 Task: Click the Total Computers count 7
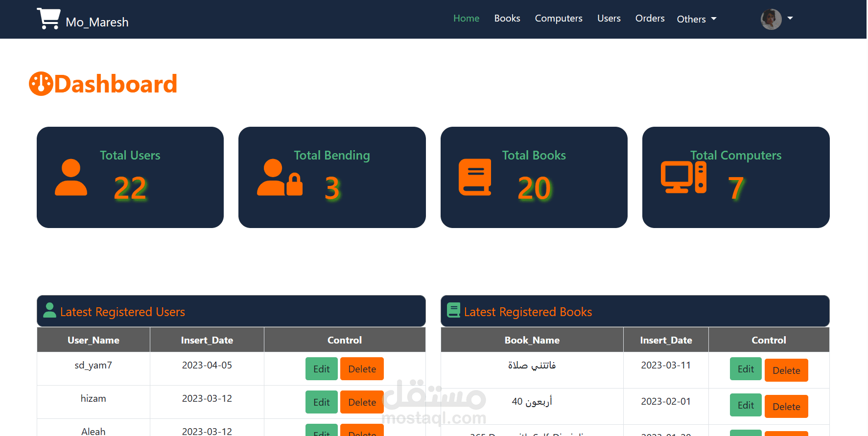click(x=736, y=188)
